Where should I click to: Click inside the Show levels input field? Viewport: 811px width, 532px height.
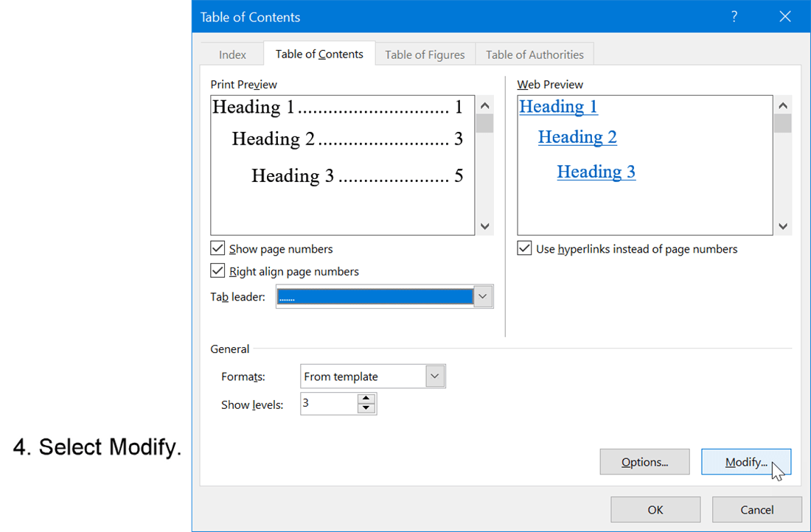[328, 403]
